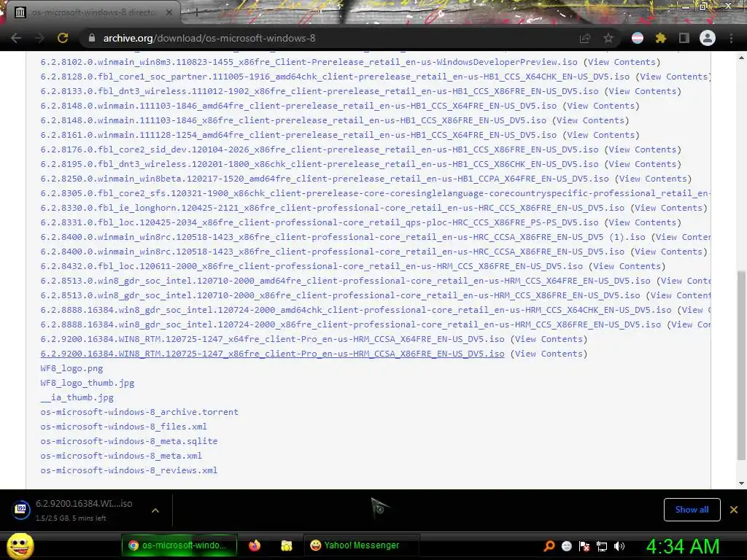Click the 4:34 AM taskbar clock

click(682, 546)
